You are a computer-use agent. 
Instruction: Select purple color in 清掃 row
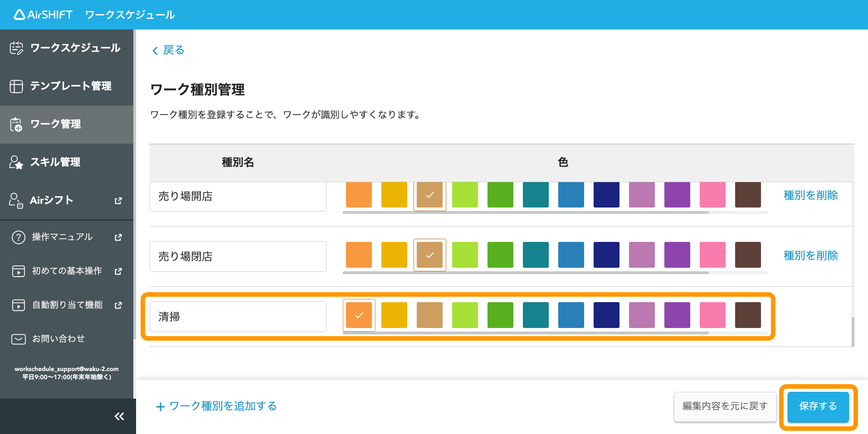tap(678, 315)
